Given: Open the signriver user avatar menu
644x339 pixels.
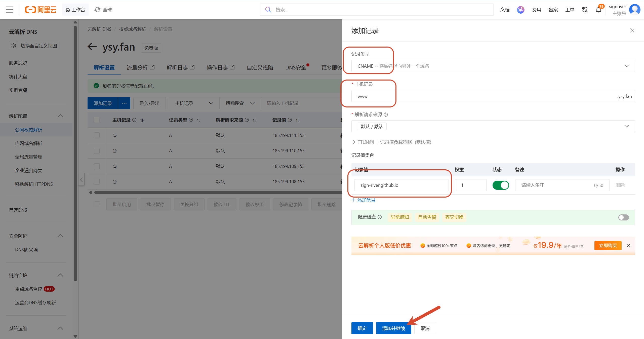Looking at the screenshot, I should coord(635,10).
